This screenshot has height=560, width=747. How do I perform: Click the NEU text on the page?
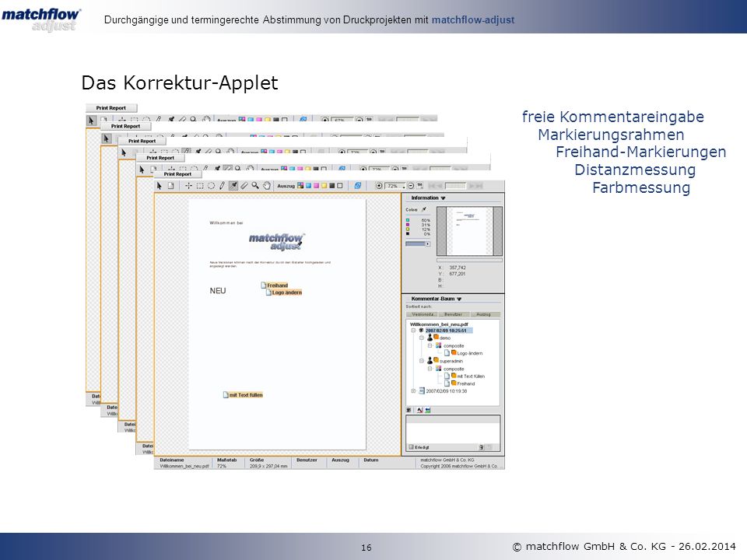218,291
